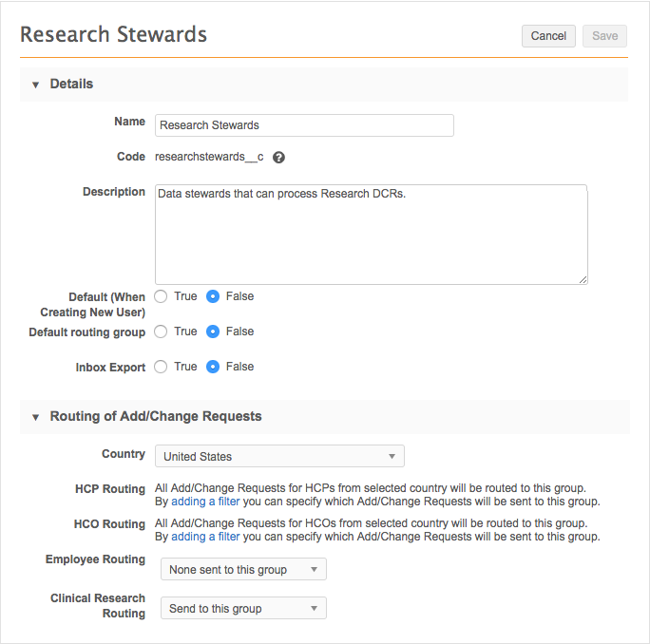Click the Save button
The height and width of the screenshot is (644, 650).
tap(604, 36)
